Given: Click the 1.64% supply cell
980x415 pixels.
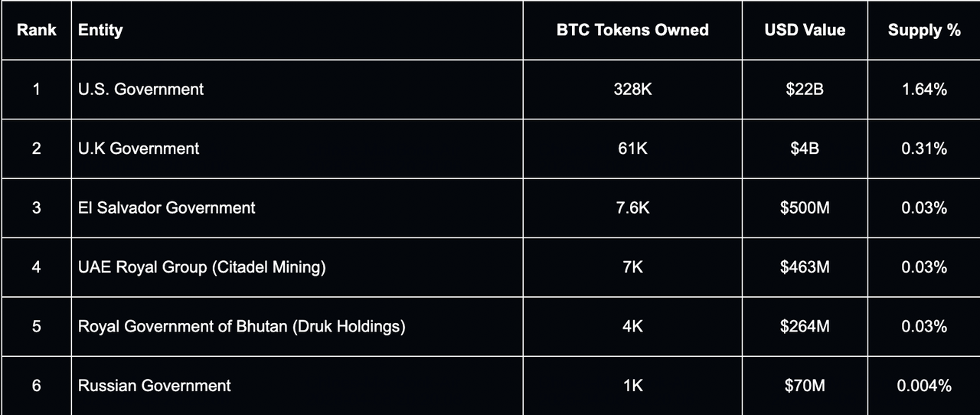Looking at the screenshot, I should (x=924, y=90).
